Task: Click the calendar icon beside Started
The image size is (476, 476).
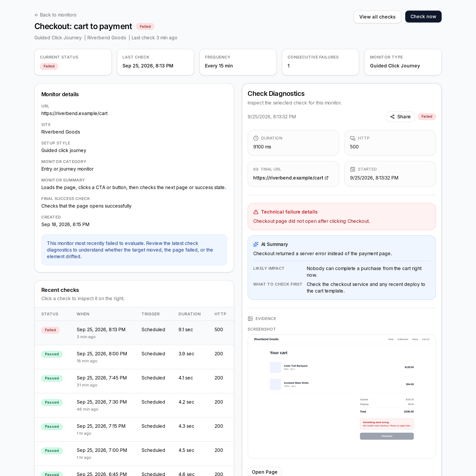Action: (353, 169)
